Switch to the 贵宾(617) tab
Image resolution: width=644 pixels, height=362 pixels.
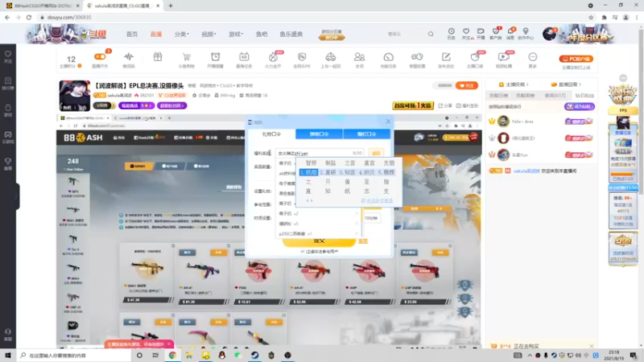pos(555,95)
